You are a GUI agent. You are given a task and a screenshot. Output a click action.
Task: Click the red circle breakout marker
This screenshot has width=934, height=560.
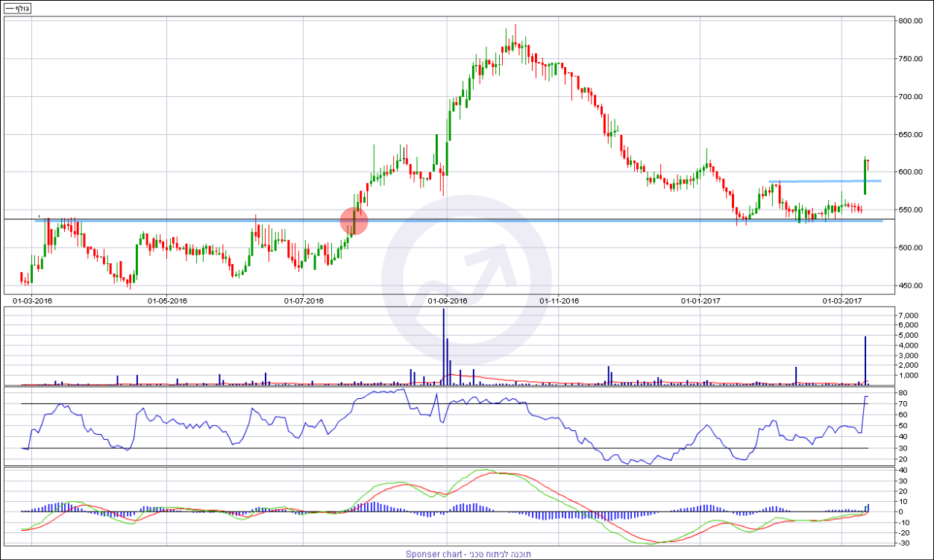(354, 221)
